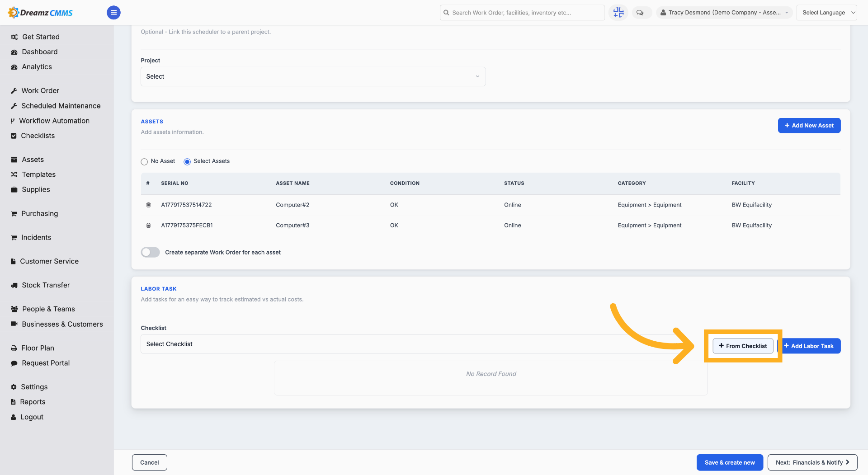868x475 pixels.
Task: Click Add New Asset button
Action: pos(809,126)
